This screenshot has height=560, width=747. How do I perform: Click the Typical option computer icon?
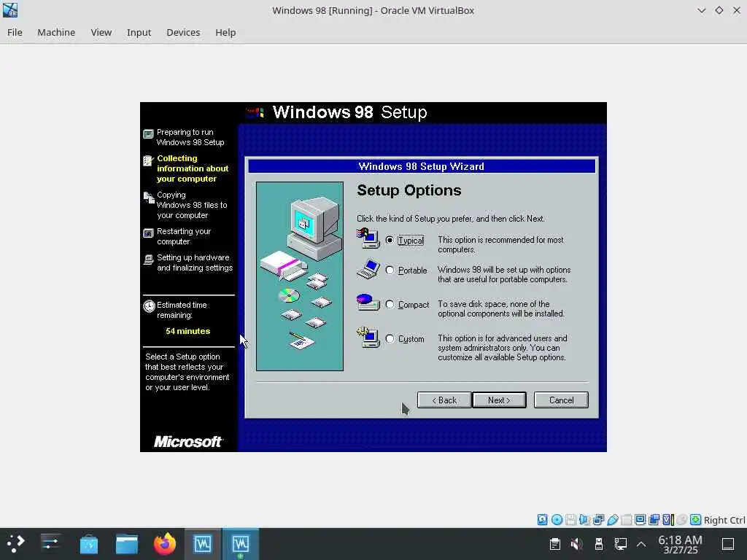coord(368,238)
